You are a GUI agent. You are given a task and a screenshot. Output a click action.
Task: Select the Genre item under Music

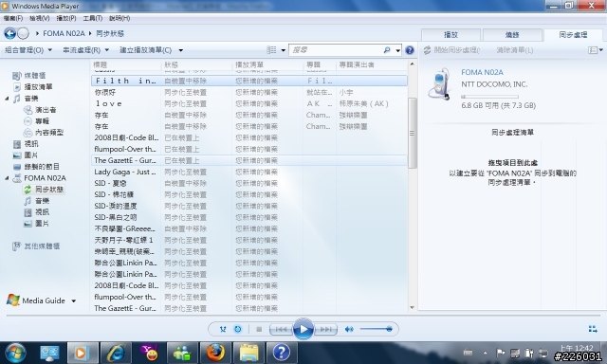point(44,133)
